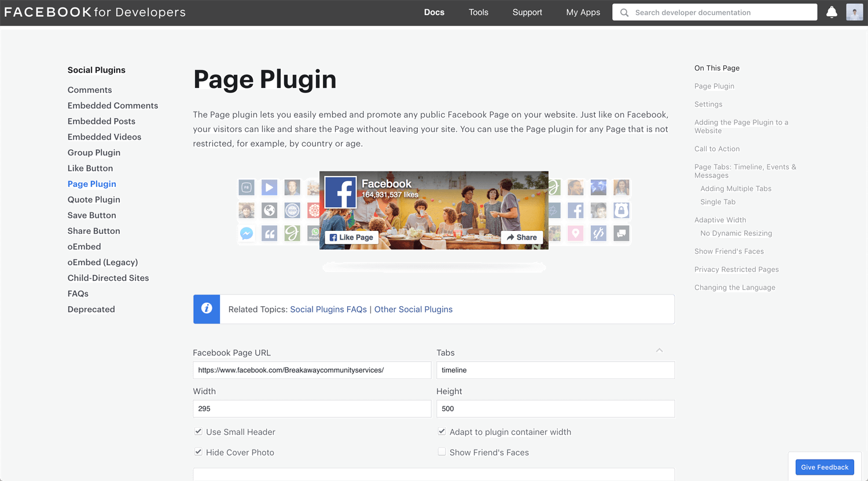Uncheck Adapt to plugin container width
Viewport: 868px width, 481px height.
pyautogui.click(x=442, y=432)
